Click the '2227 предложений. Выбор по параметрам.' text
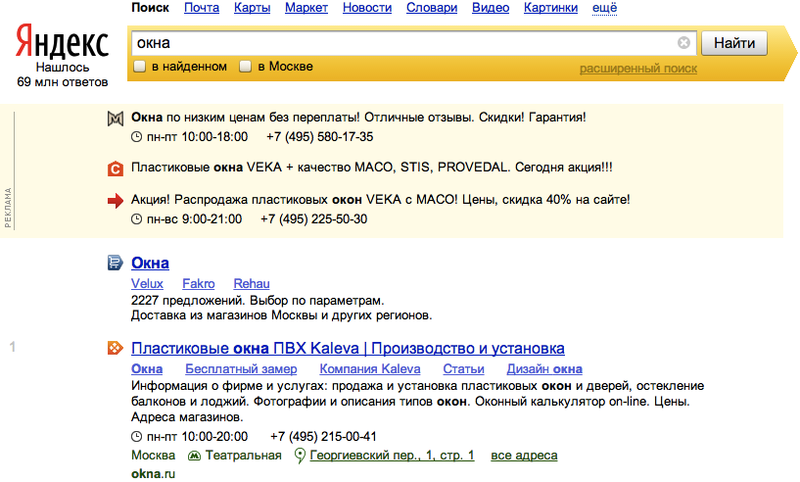Image resolution: width=800 pixels, height=482 pixels. click(x=257, y=300)
